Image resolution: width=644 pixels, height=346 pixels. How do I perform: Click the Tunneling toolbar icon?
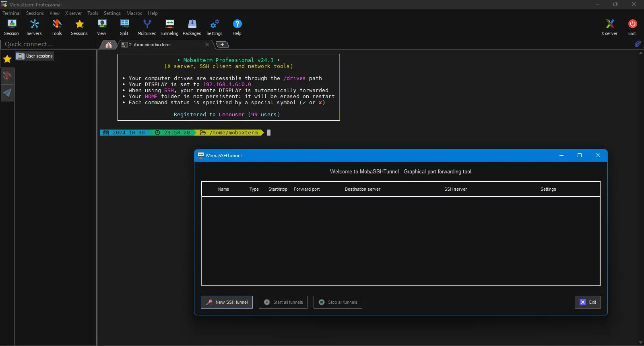(169, 27)
